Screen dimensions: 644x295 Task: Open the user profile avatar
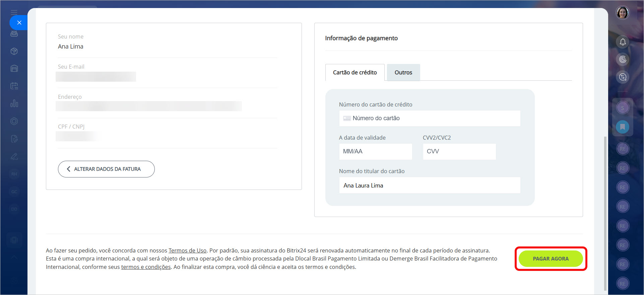point(623,13)
